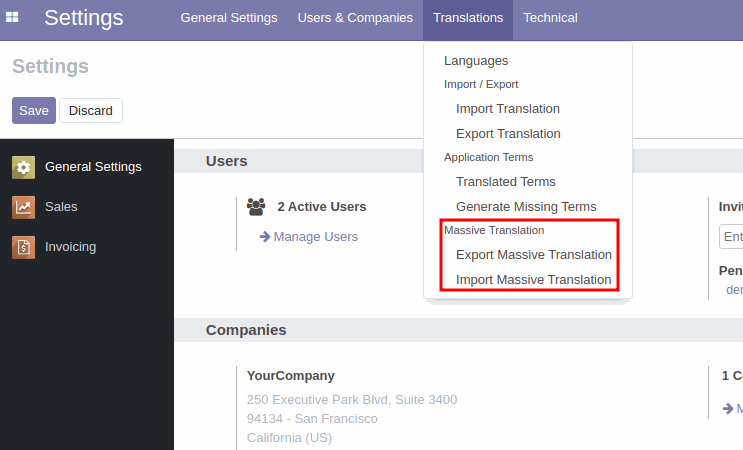Open the Sales chart icon

(x=23, y=207)
